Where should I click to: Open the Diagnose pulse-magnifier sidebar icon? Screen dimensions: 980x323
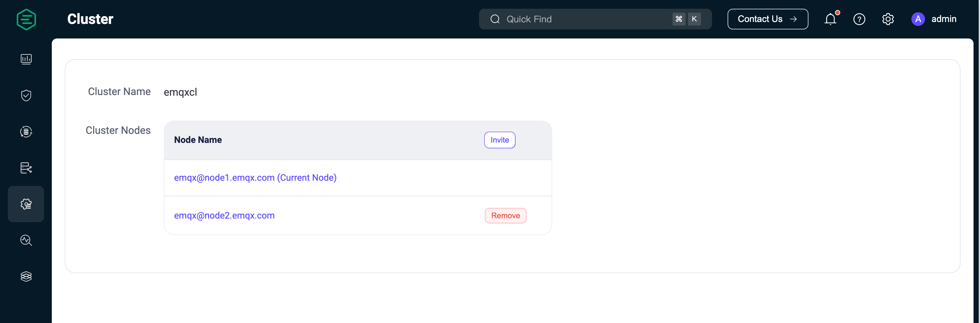(x=26, y=240)
